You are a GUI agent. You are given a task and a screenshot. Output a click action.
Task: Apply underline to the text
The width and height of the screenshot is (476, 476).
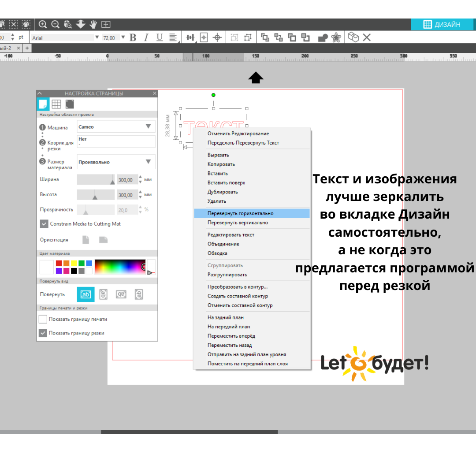click(x=159, y=37)
